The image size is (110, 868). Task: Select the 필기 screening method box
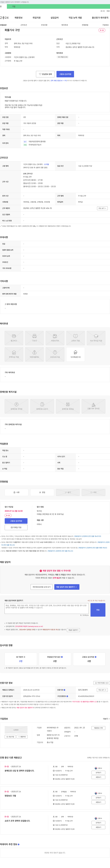[x=68, y=492]
